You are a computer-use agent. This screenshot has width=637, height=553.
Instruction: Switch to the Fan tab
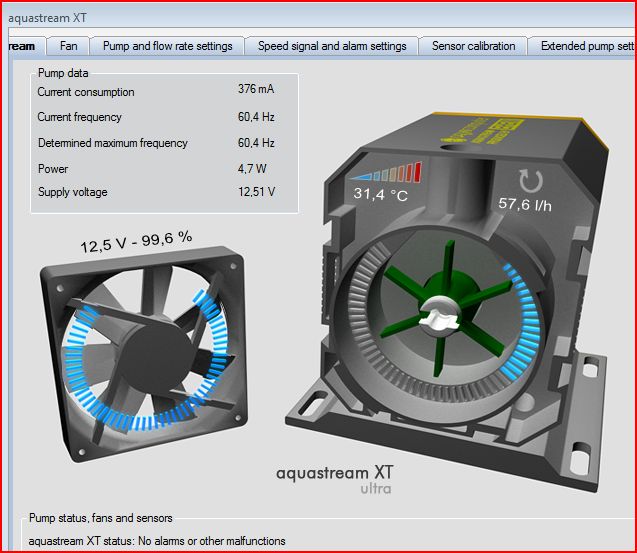(x=68, y=46)
